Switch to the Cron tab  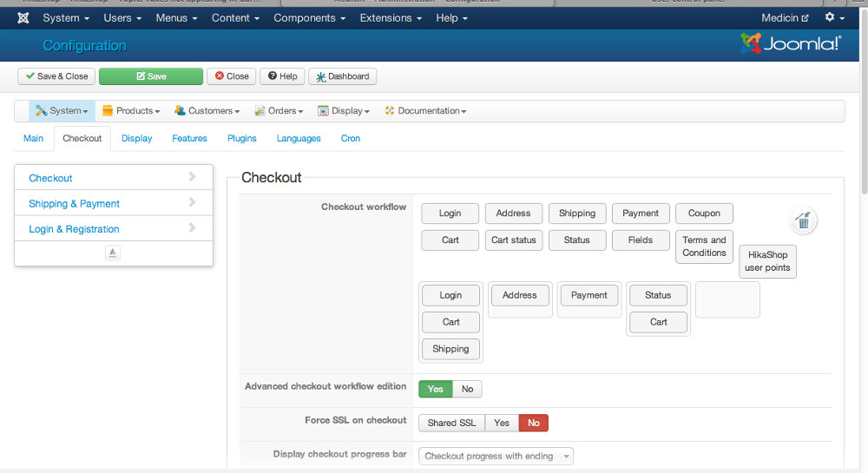[351, 138]
